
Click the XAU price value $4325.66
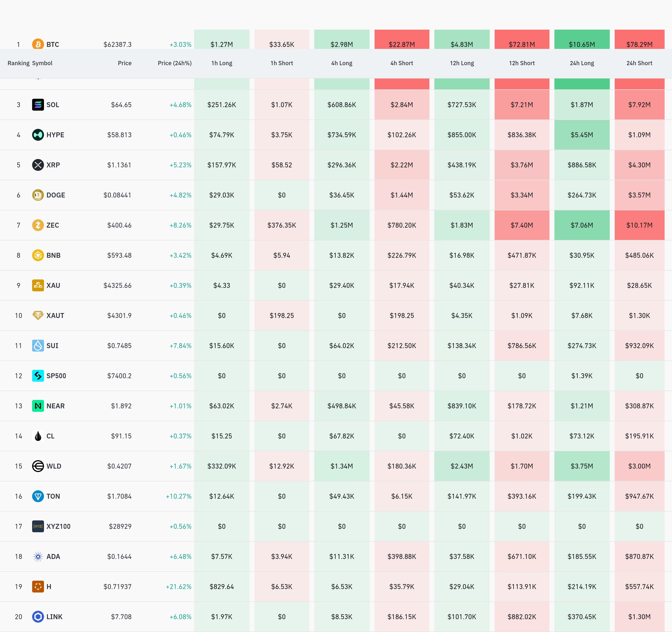pyautogui.click(x=117, y=285)
